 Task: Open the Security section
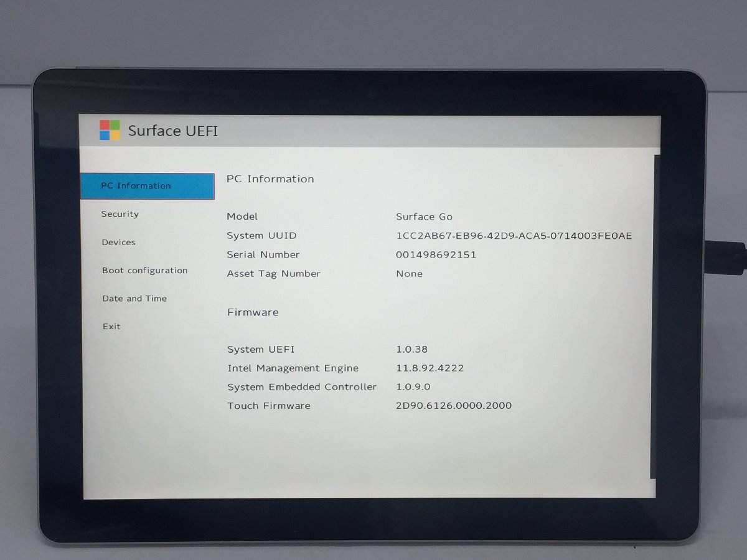[x=120, y=214]
